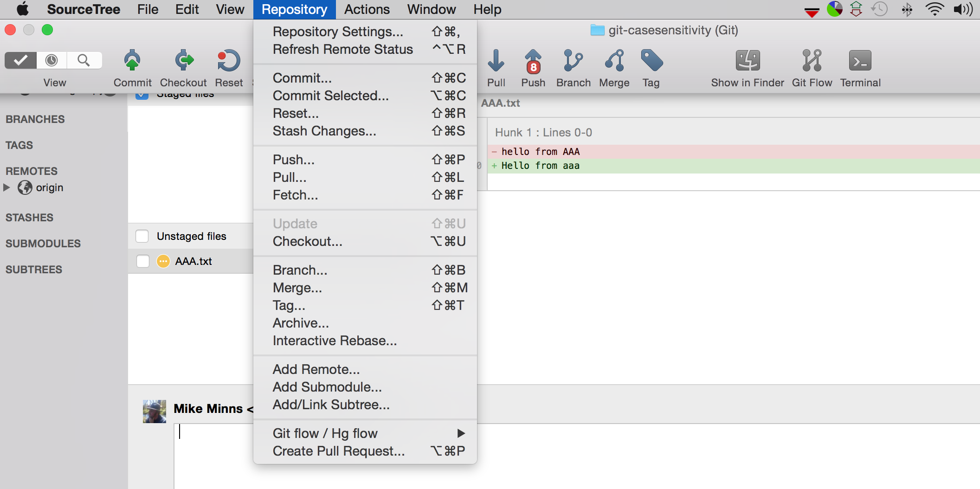Choose Checkout... from Repository menu

click(365, 241)
